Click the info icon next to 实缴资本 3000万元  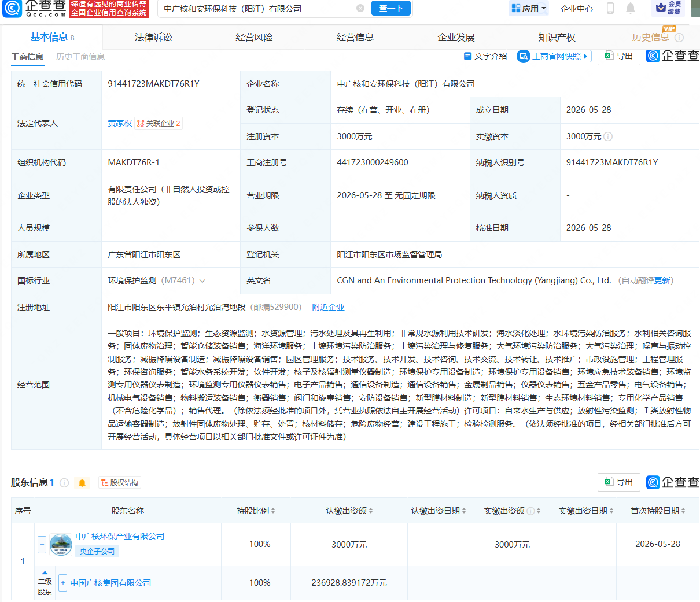[608, 136]
